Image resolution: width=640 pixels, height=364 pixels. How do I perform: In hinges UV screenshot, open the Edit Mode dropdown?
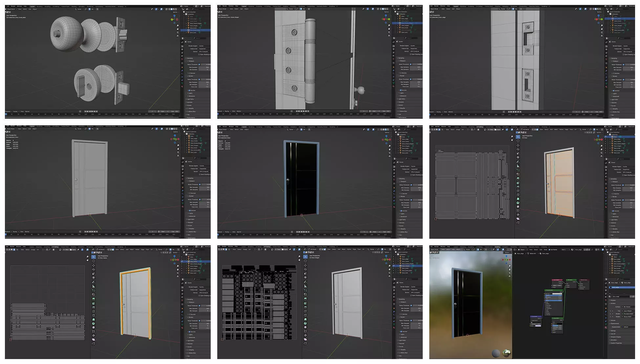coord(313,249)
